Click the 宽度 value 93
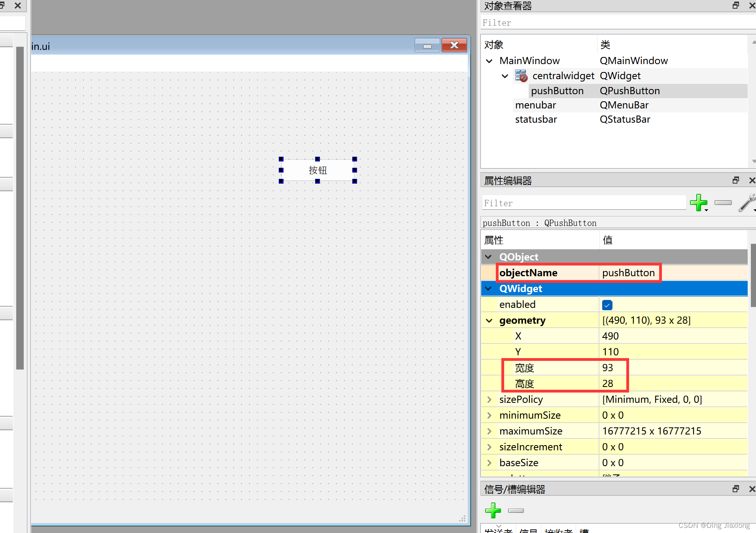Viewport: 756px width, 533px height. [607, 368]
